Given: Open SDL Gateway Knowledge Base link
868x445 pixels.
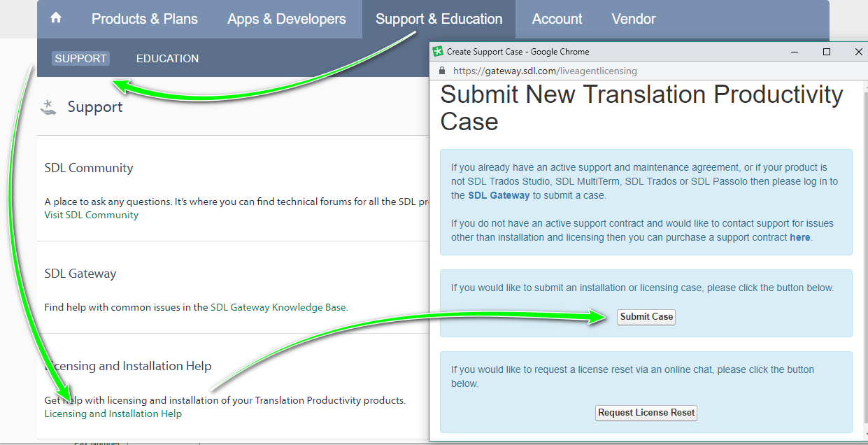Looking at the screenshot, I should pos(278,307).
